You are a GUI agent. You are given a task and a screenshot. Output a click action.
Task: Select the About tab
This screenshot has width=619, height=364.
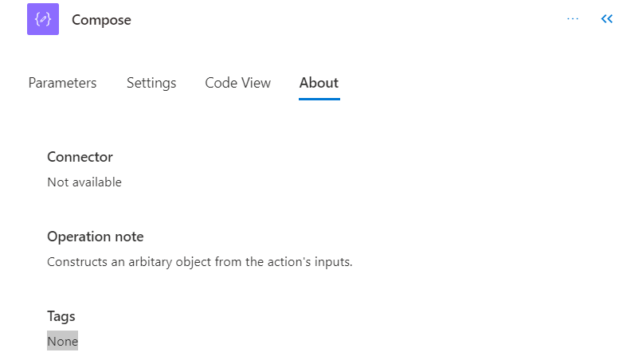coord(319,83)
